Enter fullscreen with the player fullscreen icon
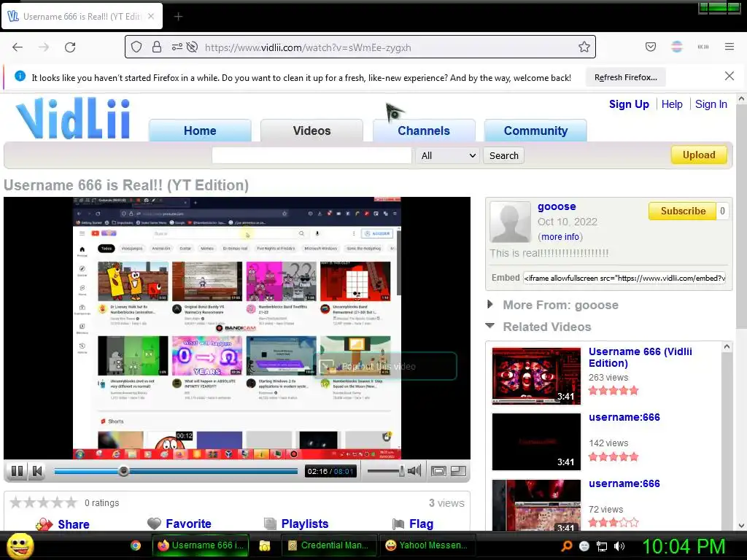Viewport: 747px width, 560px height. (x=438, y=471)
